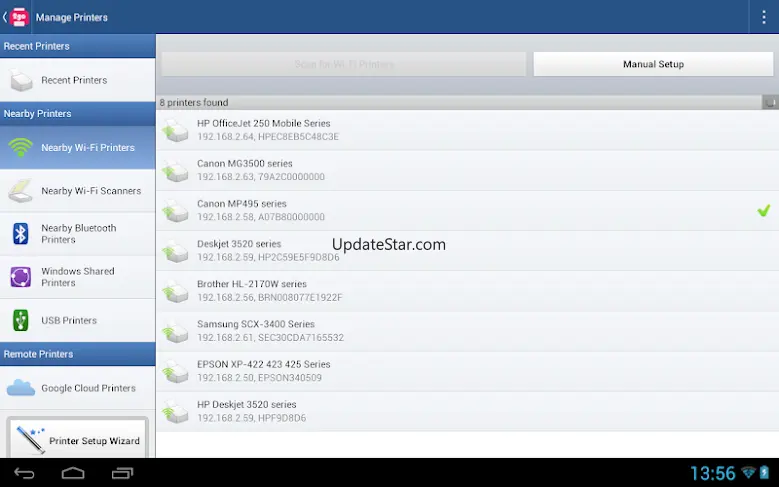Tap the PrinterShare app logo
Screen dimensions: 779x487
19,17
